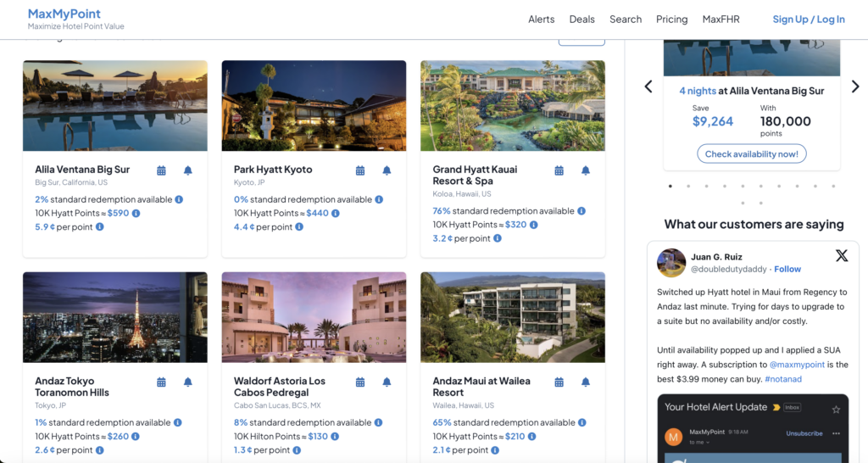Set alert bell for Andaz Maui at Wailea
Image resolution: width=868 pixels, height=463 pixels.
click(x=585, y=382)
